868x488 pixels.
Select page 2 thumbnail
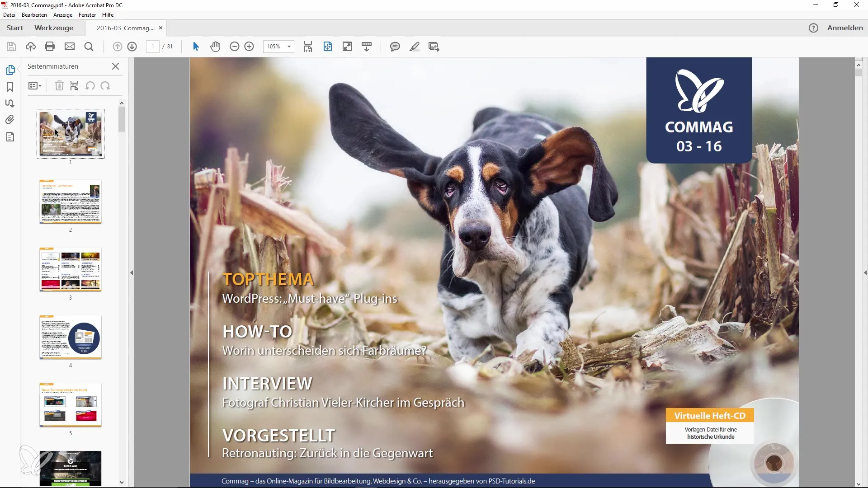(71, 202)
